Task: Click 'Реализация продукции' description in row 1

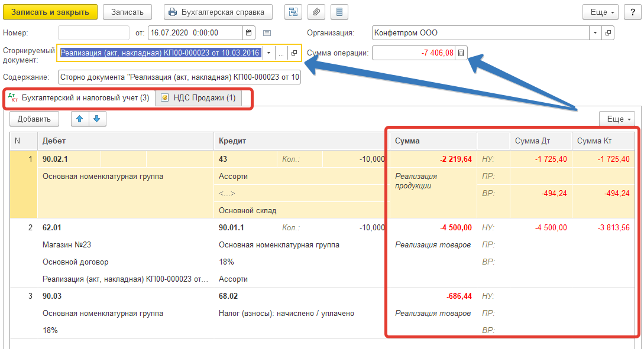Action: click(x=416, y=181)
